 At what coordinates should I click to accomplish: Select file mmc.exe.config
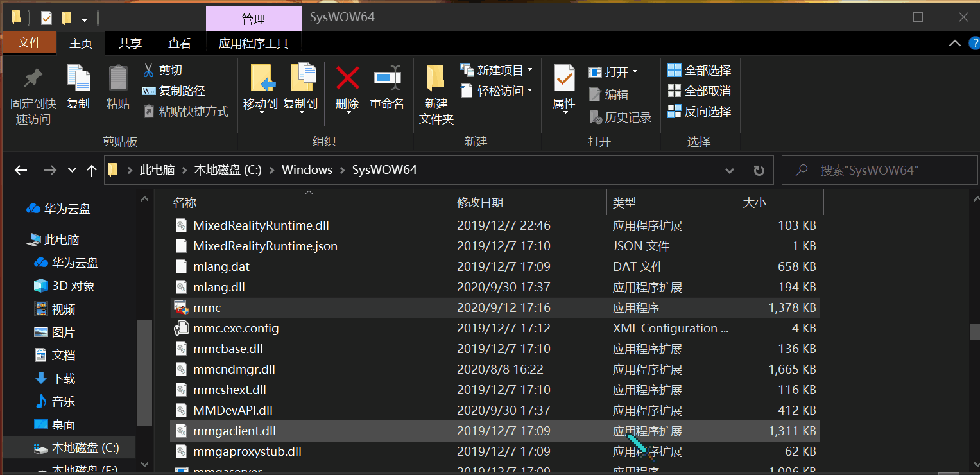494,328
